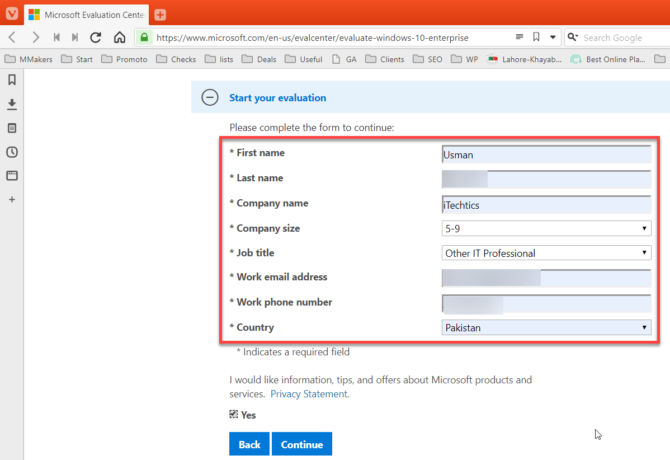The height and width of the screenshot is (460, 670).
Task: Open the Window panel in sidebar
Action: (12, 176)
